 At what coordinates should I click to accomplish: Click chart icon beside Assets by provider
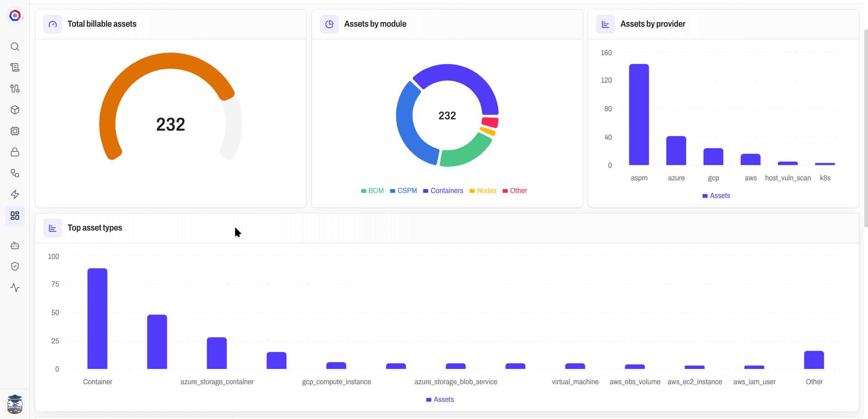(x=605, y=24)
